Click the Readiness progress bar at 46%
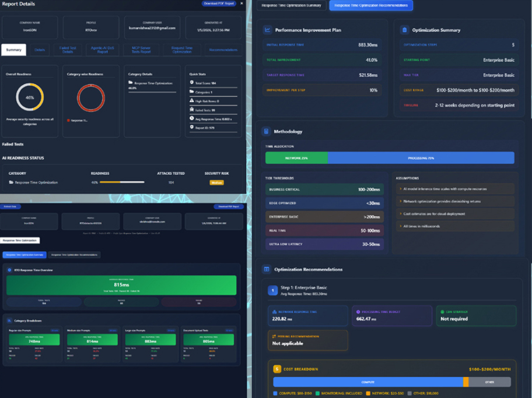 tap(122, 182)
